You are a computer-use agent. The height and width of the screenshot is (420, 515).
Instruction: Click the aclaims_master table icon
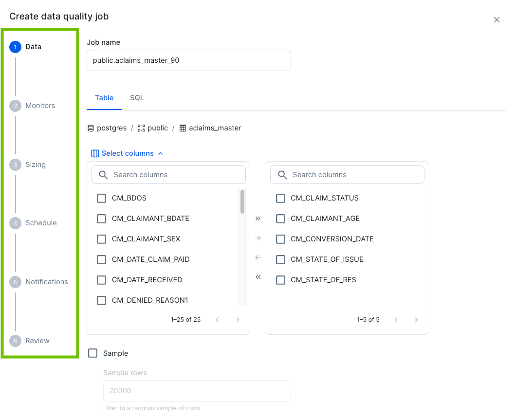coord(183,128)
